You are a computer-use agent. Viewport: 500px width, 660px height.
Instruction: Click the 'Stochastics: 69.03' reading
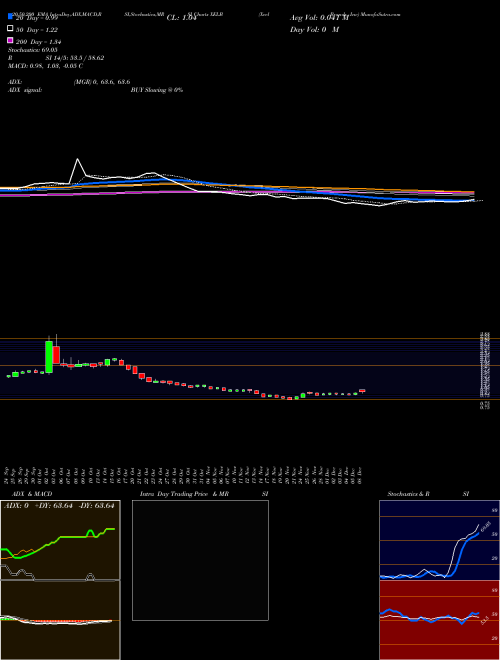tap(33, 50)
